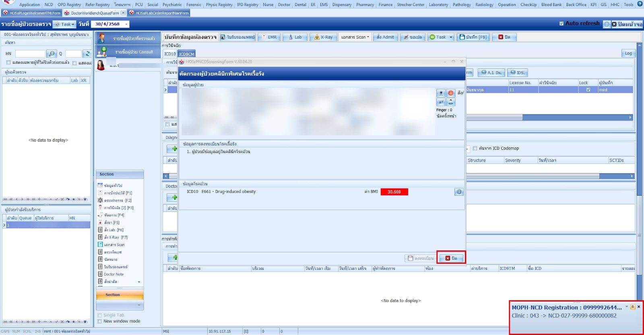Open the A.I. Dx. button
The height and width of the screenshot is (335, 644).
tap(491, 73)
